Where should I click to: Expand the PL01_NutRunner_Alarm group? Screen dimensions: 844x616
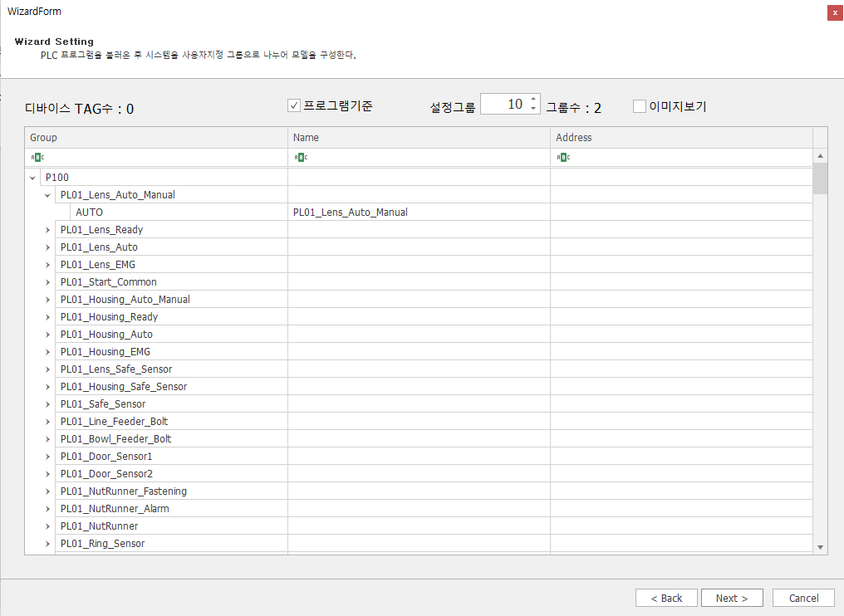pyautogui.click(x=47, y=509)
